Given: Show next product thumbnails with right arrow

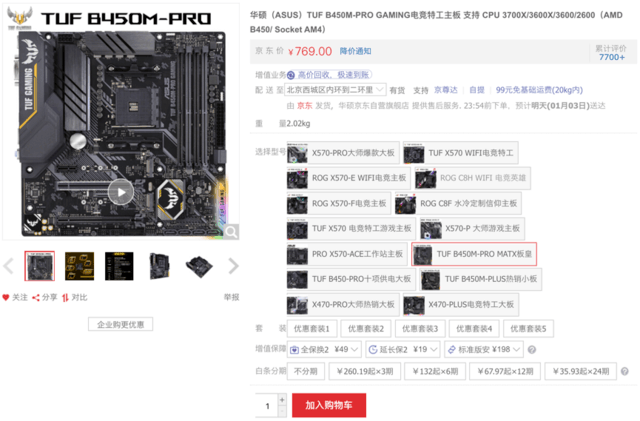Looking at the screenshot, I should [233, 266].
